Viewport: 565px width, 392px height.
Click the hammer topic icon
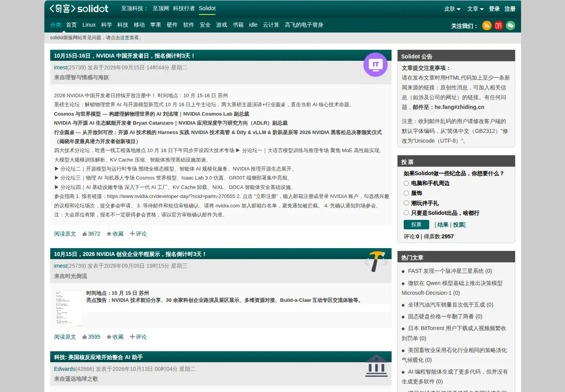coord(376,261)
